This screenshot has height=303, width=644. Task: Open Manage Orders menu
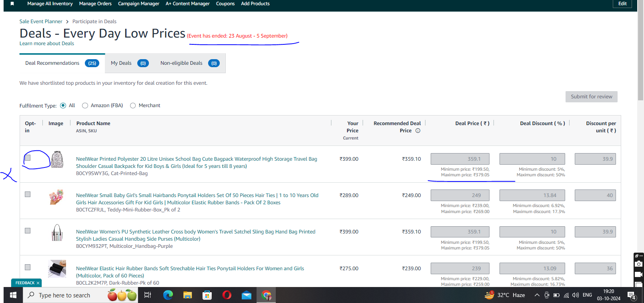(x=95, y=4)
